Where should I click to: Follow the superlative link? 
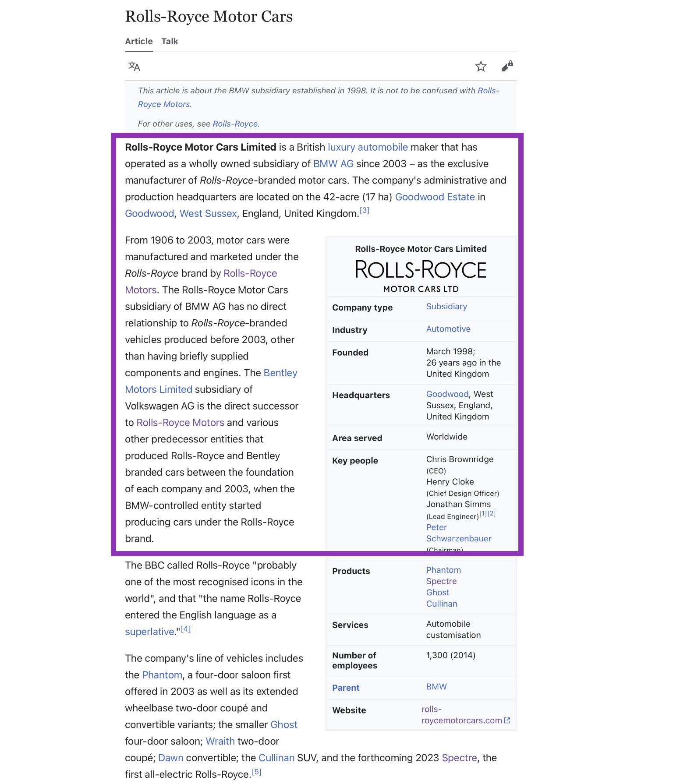149,632
